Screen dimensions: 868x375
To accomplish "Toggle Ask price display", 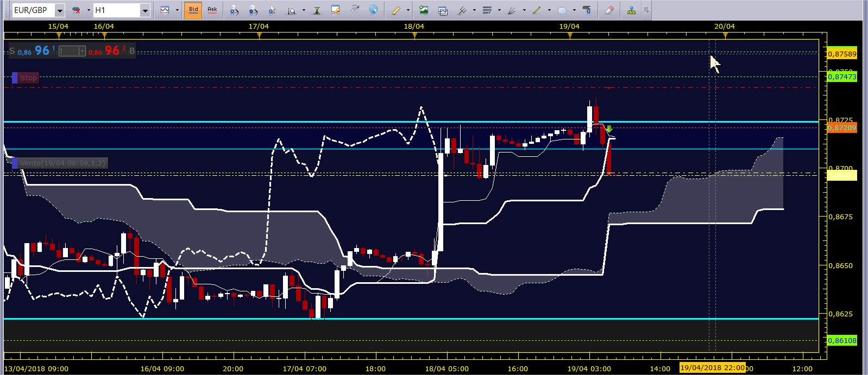I will coord(212,10).
